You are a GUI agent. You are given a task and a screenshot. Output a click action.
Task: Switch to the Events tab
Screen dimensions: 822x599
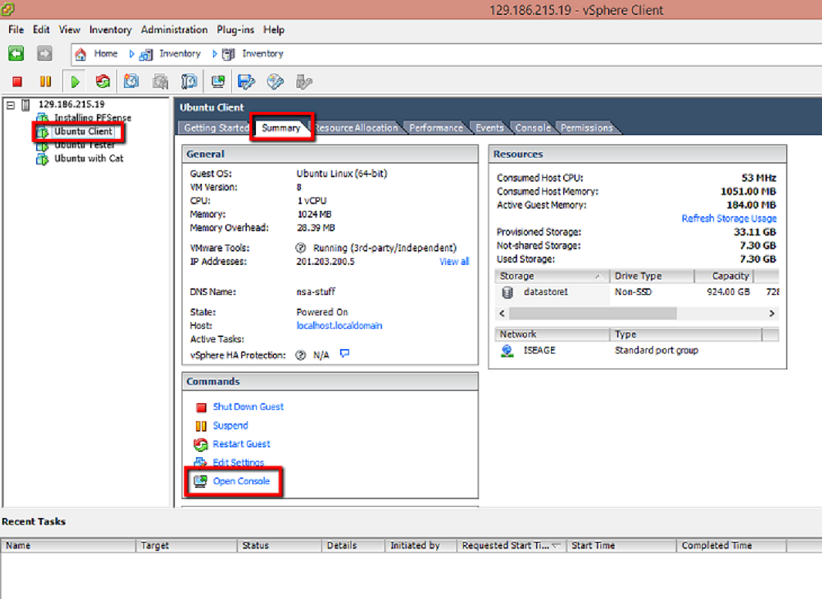click(490, 128)
